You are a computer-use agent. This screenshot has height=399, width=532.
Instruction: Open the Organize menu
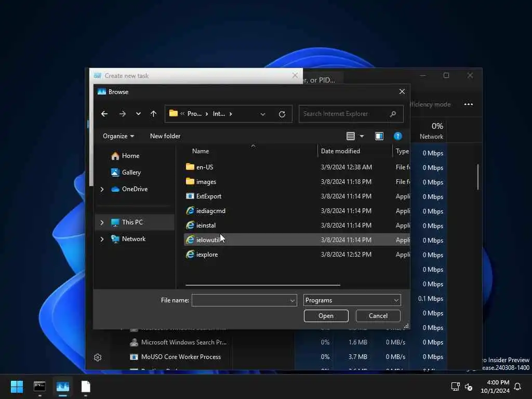[x=118, y=136]
